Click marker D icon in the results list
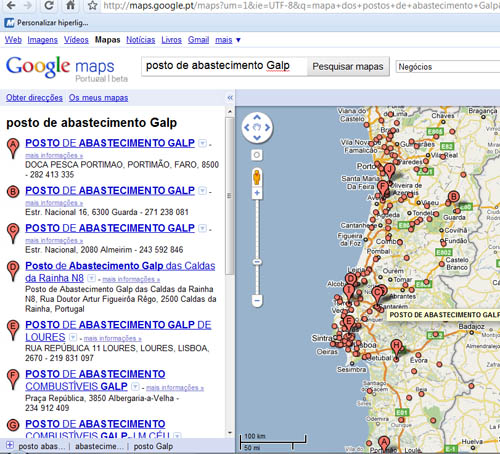The image size is (500, 454). (13, 271)
